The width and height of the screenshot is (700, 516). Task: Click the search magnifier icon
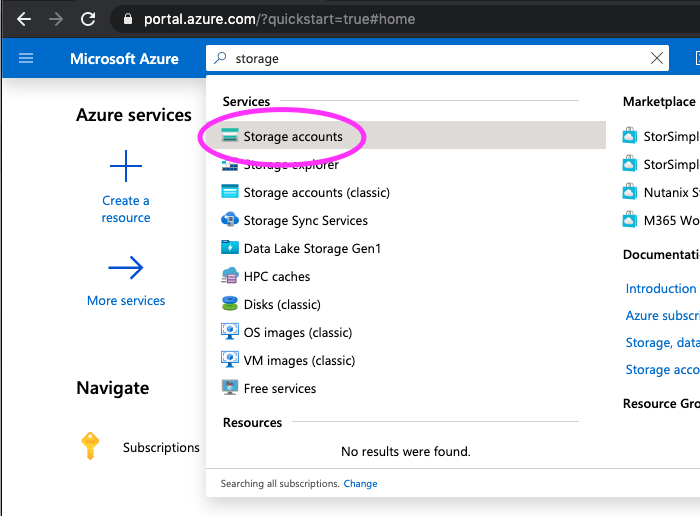[x=220, y=58]
